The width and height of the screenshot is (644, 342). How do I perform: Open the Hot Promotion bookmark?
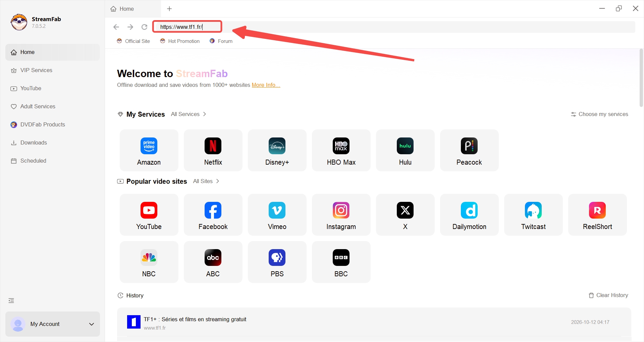(x=180, y=41)
